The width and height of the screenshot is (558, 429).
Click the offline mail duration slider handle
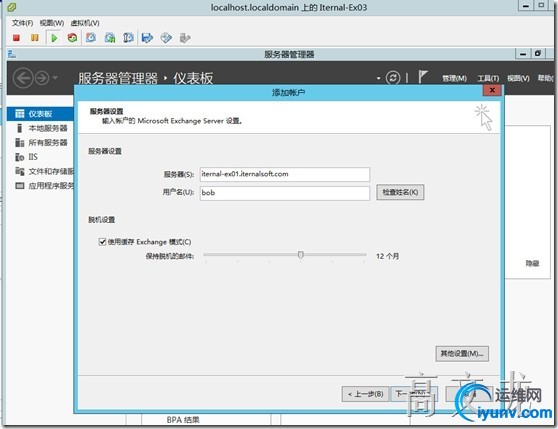pyautogui.click(x=301, y=255)
